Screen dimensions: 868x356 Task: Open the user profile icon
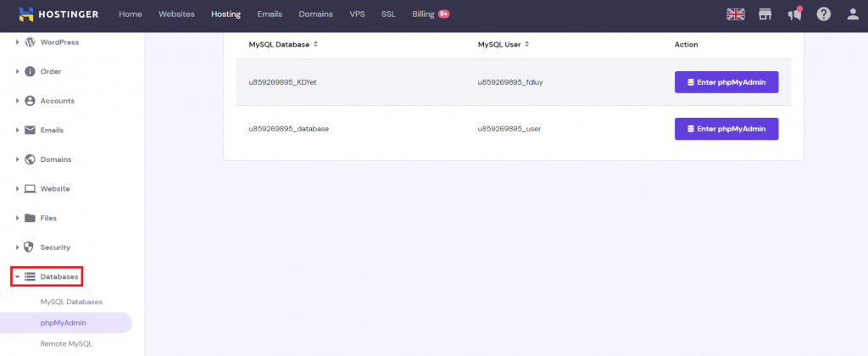tap(852, 14)
